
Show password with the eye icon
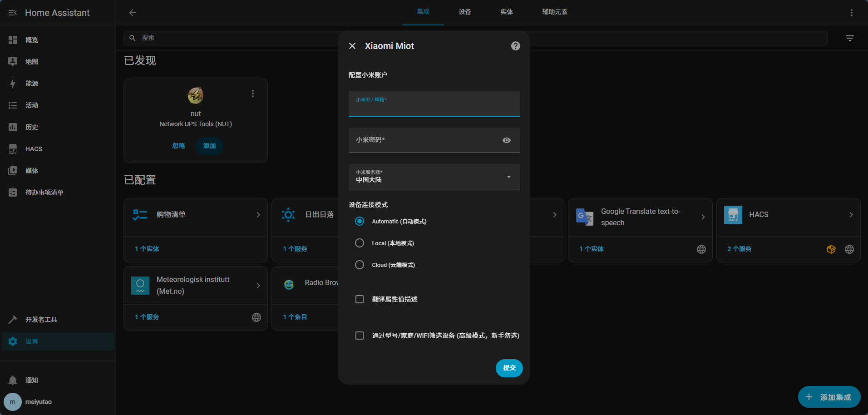(x=507, y=140)
